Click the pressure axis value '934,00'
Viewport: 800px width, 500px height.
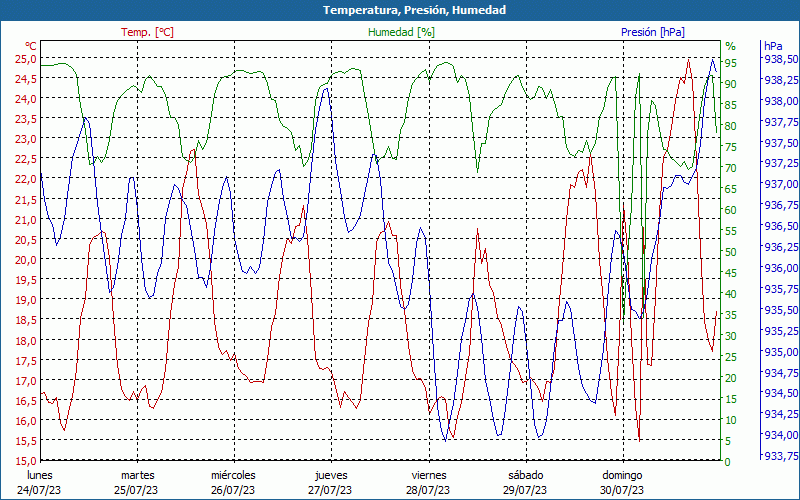781,435
